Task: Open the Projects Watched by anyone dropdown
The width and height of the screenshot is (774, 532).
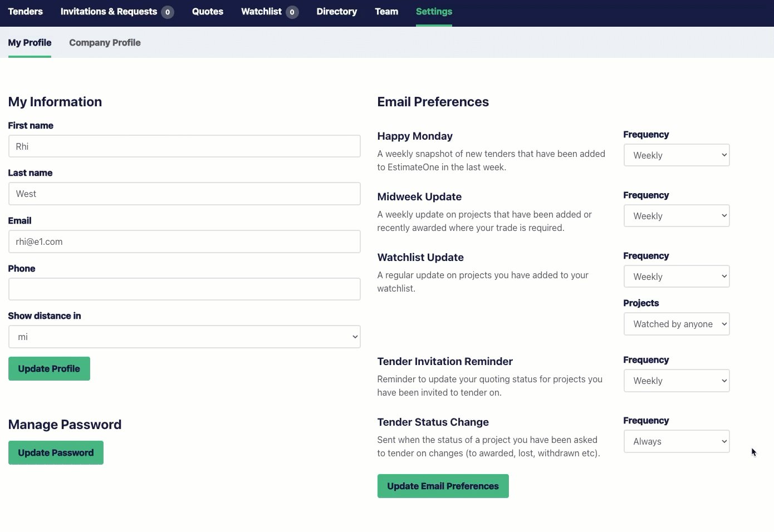Action: 677,324
